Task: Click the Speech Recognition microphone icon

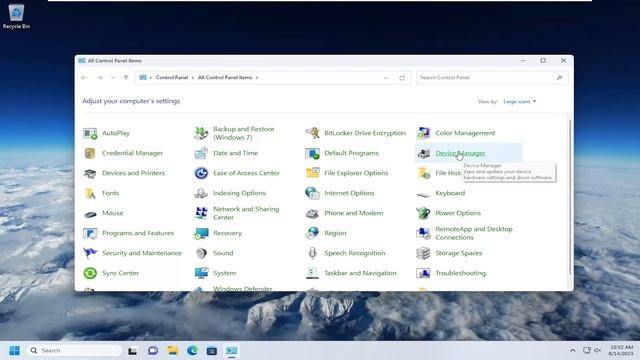Action: 312,253
